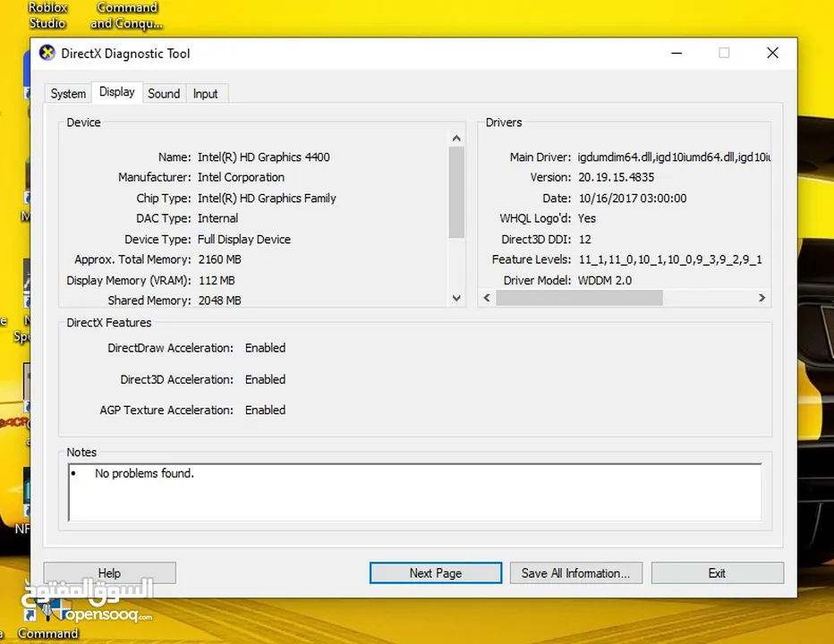Select 'Intel(R) HD Graphics Family' chip type
This screenshot has width=834, height=644.
[267, 199]
